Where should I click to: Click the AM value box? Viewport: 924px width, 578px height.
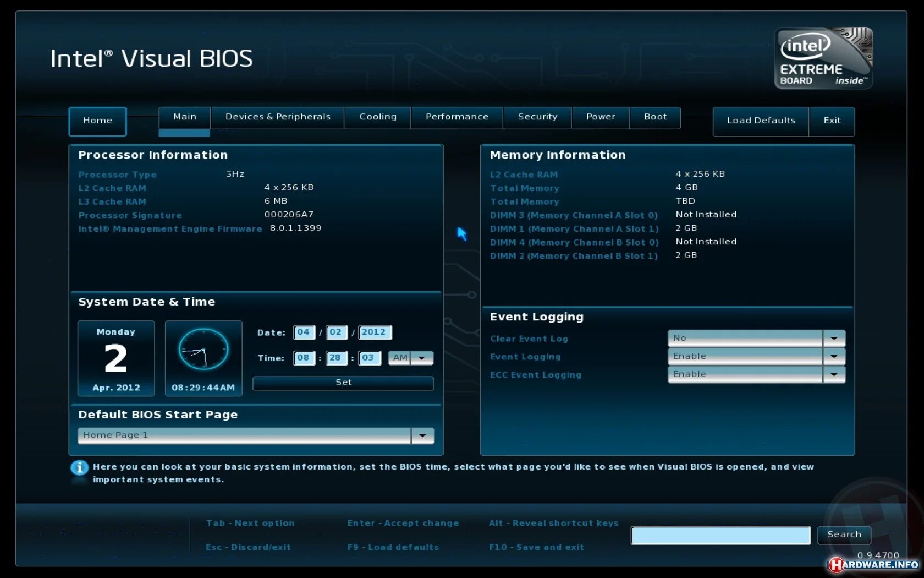click(x=400, y=358)
